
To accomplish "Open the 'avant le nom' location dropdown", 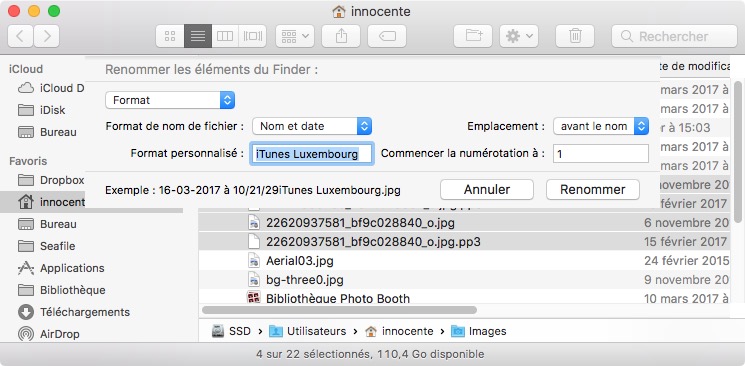I will 601,126.
